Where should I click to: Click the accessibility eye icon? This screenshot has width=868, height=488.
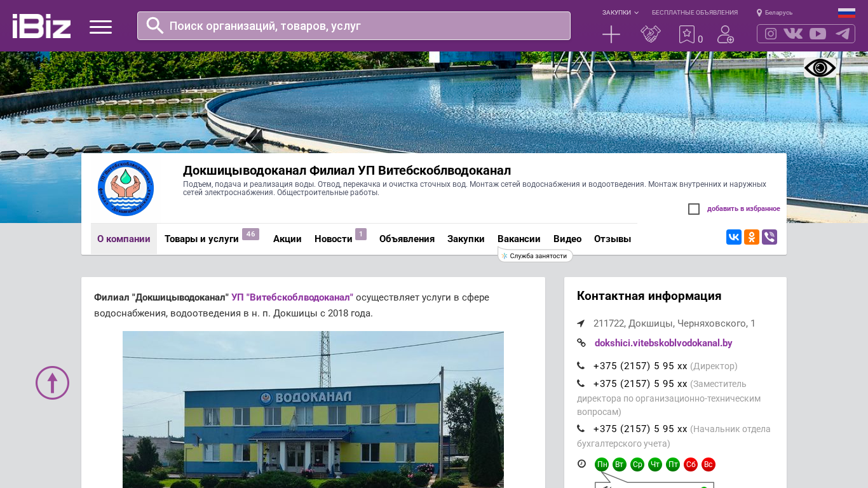coord(820,68)
